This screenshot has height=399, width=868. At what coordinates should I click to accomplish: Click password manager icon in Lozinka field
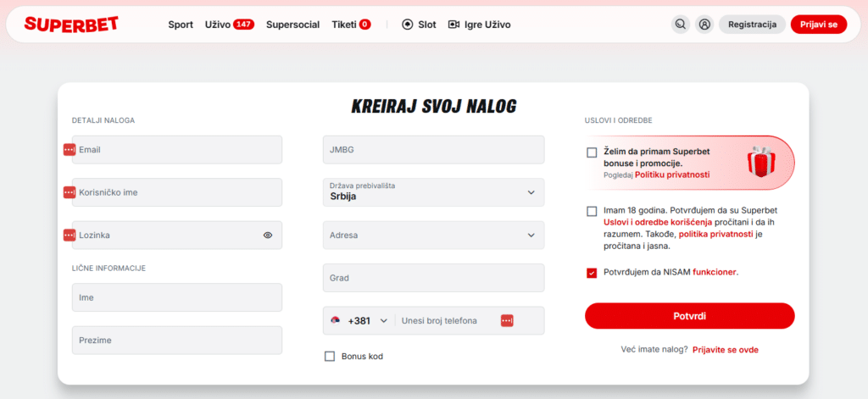click(70, 236)
